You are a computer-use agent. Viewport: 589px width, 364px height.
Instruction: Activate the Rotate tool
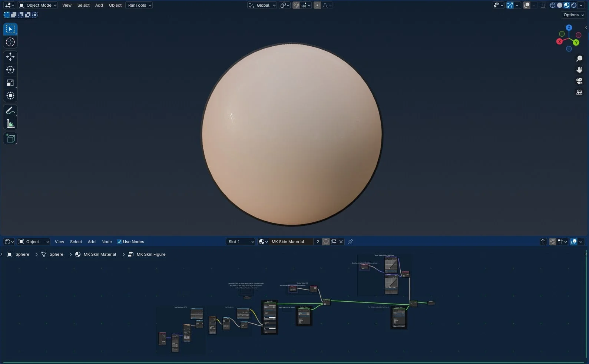click(x=10, y=70)
